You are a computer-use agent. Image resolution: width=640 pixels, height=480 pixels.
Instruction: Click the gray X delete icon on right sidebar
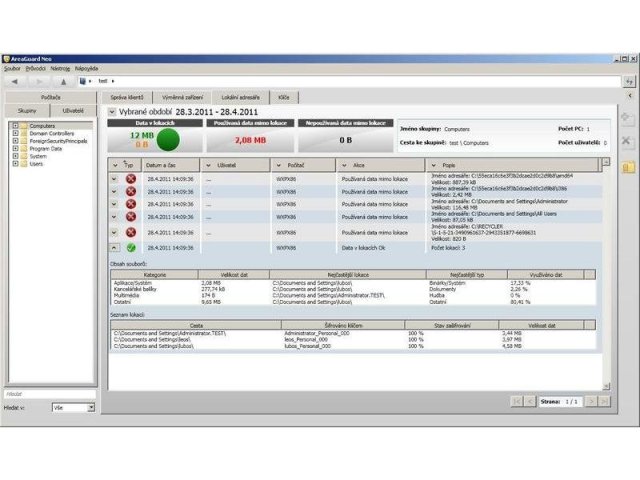627,143
